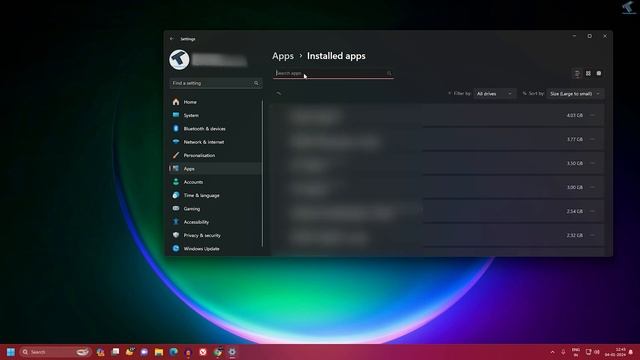Show hidden system tray icons
The width and height of the screenshot is (640, 360).
coord(552,352)
